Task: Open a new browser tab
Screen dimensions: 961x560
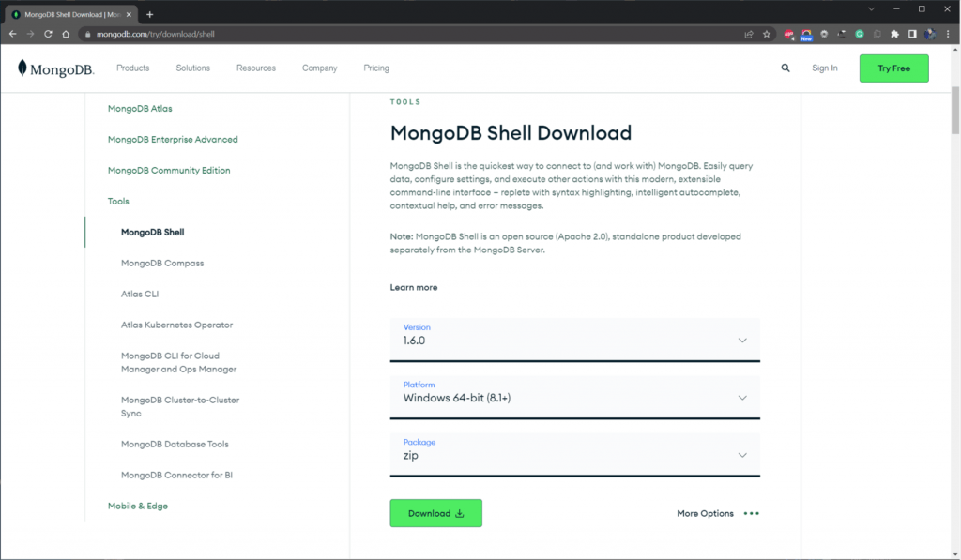Action: coord(149,14)
